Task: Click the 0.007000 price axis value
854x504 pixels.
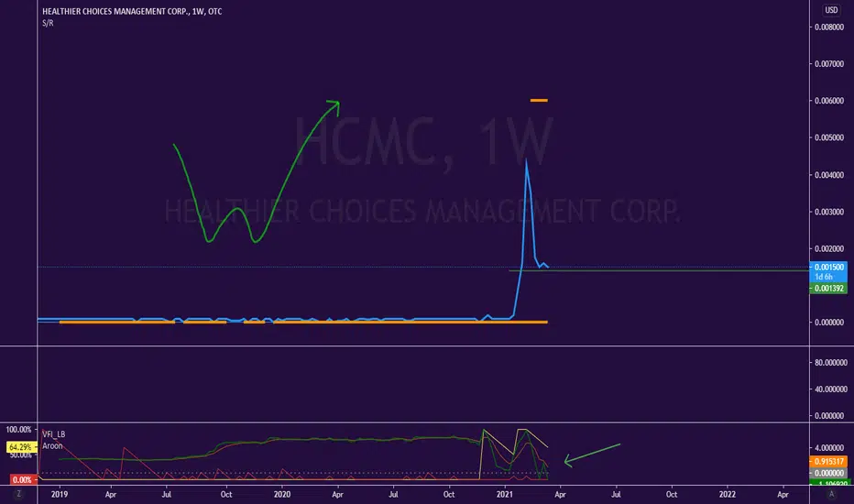Action: 829,64
